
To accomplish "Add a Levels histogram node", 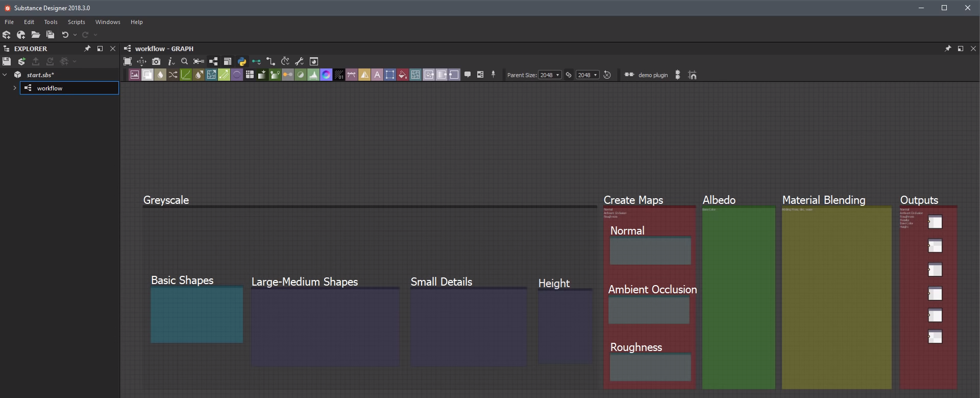I will 313,75.
